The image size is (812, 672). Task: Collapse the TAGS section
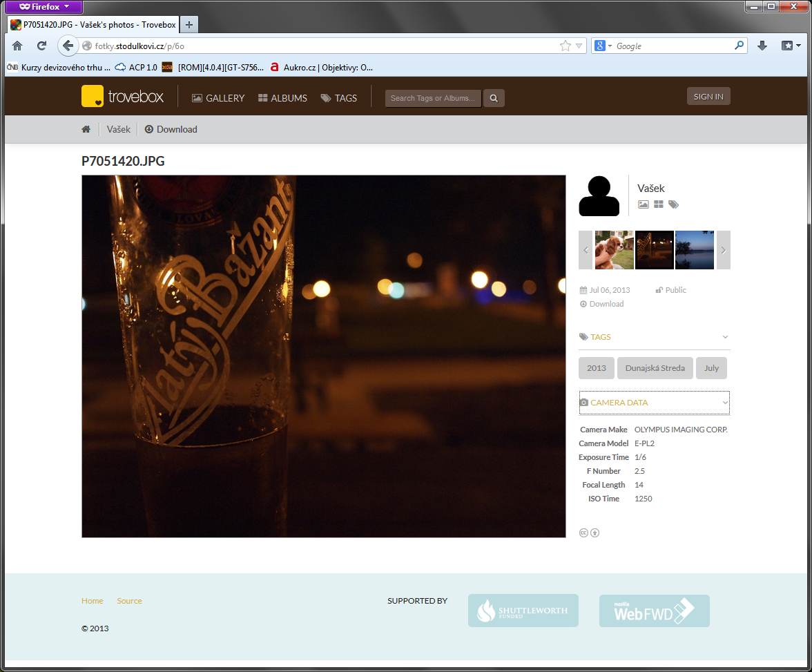click(x=655, y=337)
